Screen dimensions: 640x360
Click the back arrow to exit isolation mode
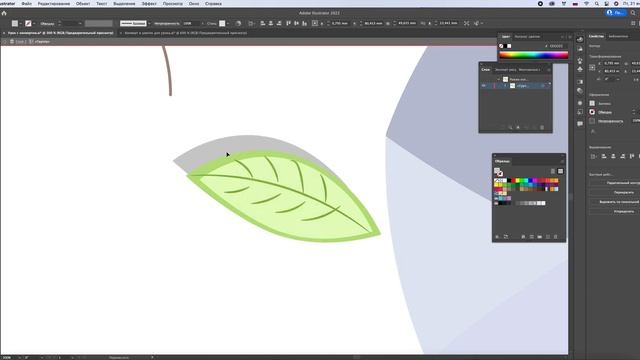pyautogui.click(x=4, y=41)
